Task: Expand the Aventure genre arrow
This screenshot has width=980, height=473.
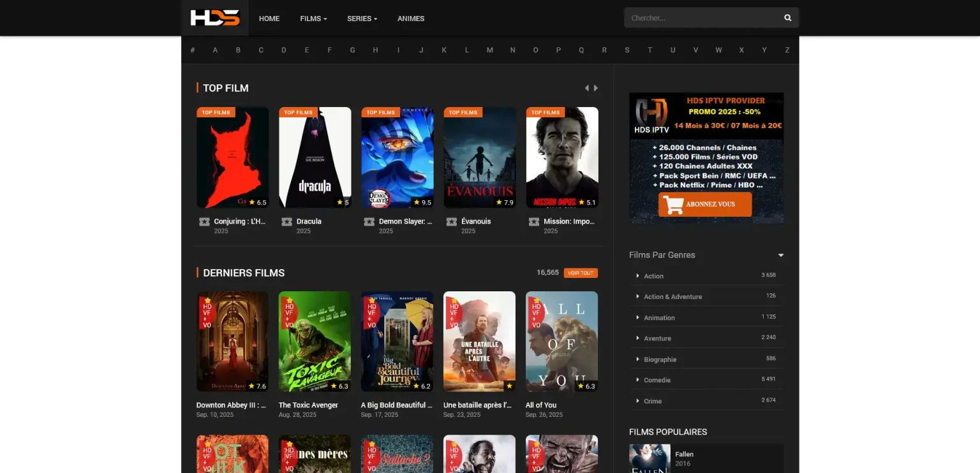Action: [x=637, y=338]
